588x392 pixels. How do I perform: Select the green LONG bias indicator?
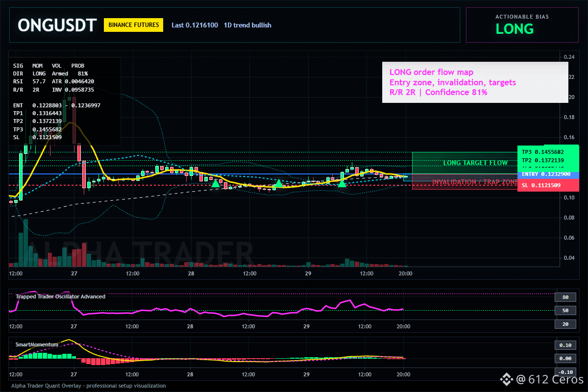click(x=514, y=29)
